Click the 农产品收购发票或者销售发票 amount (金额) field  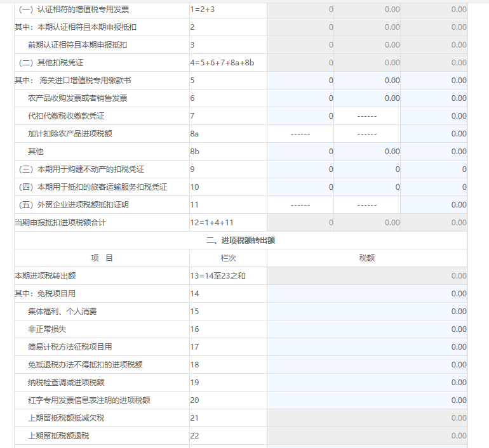[x=367, y=98]
